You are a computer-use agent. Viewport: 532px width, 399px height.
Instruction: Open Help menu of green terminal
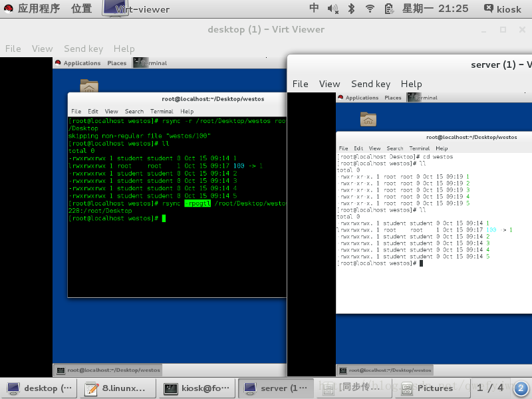(x=187, y=111)
